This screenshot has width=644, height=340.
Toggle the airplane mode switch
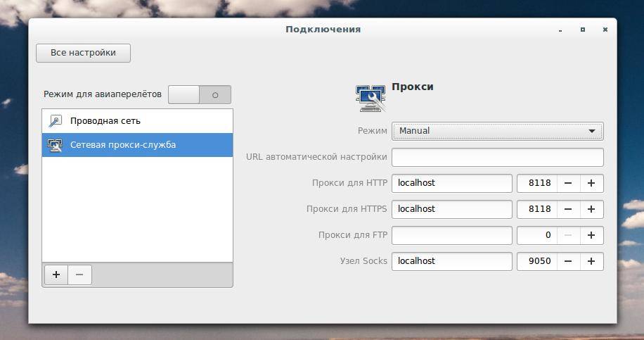point(200,95)
